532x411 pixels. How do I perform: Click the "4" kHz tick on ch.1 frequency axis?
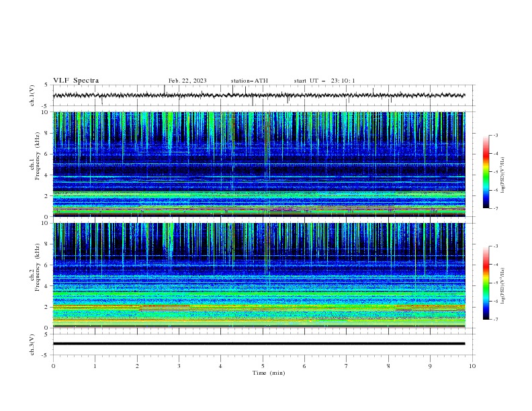point(48,175)
